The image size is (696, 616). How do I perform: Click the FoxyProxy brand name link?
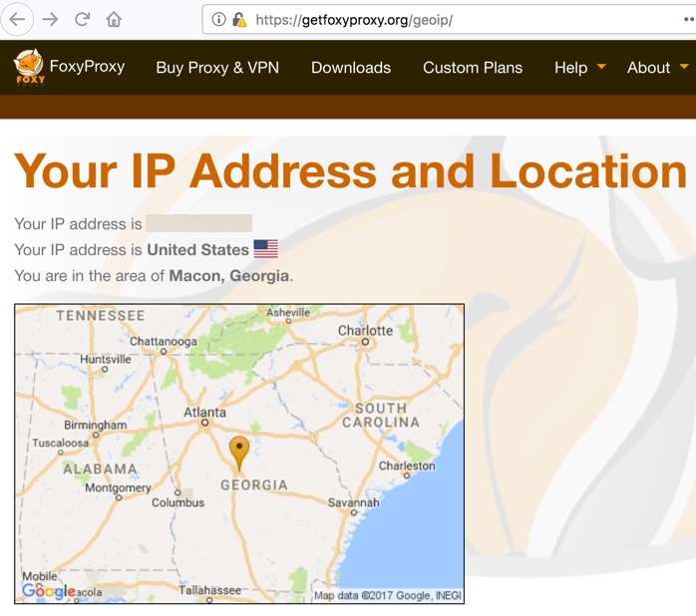[87, 66]
